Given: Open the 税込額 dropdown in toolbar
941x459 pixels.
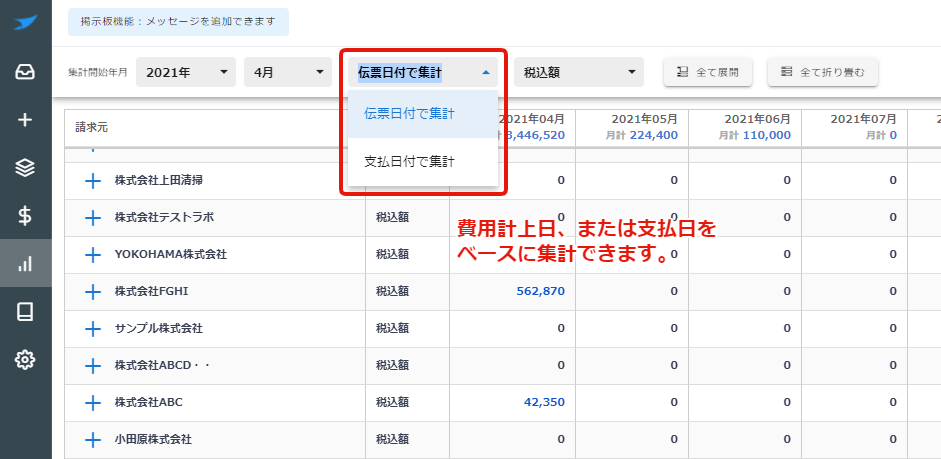Looking at the screenshot, I should pyautogui.click(x=579, y=73).
